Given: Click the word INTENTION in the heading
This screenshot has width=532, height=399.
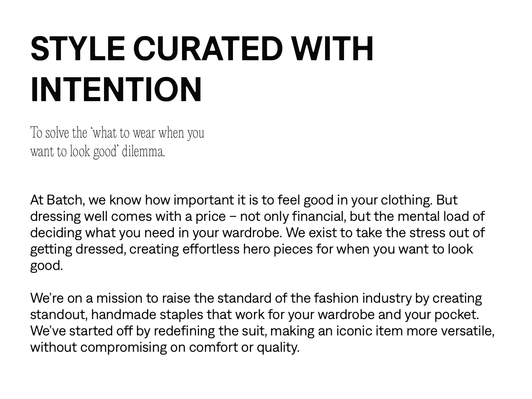Looking at the screenshot, I should [116, 90].
